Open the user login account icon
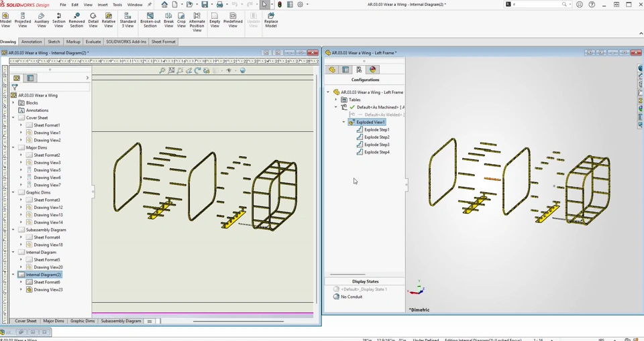644x341 pixels. tap(580, 5)
